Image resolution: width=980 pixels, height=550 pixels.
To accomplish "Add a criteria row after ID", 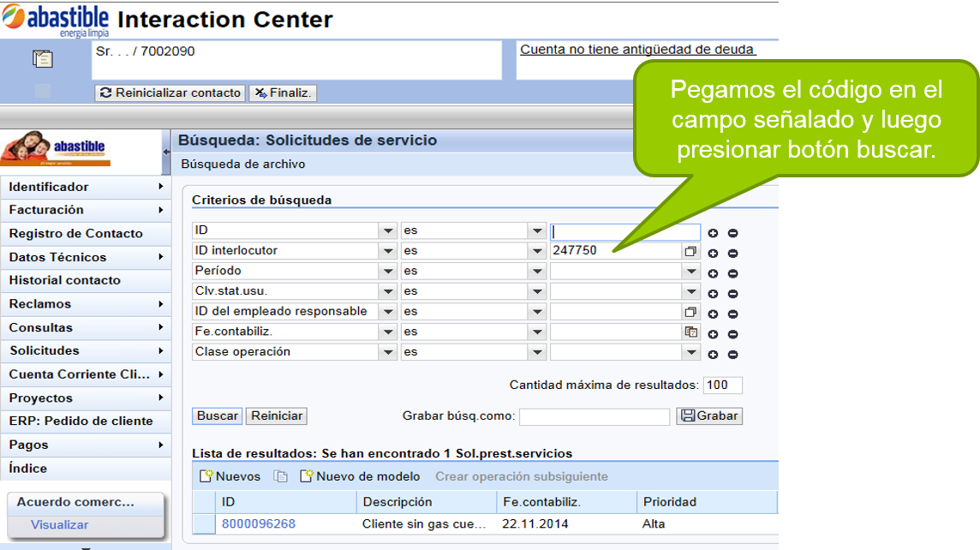I will coord(713,233).
